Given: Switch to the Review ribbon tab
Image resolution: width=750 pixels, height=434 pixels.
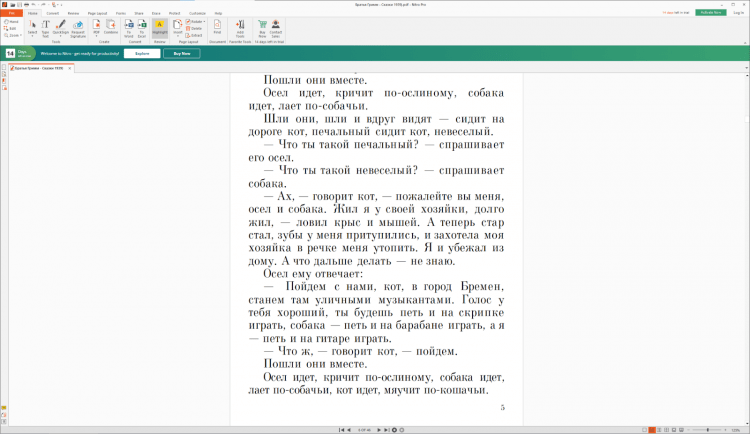Looking at the screenshot, I should [73, 13].
